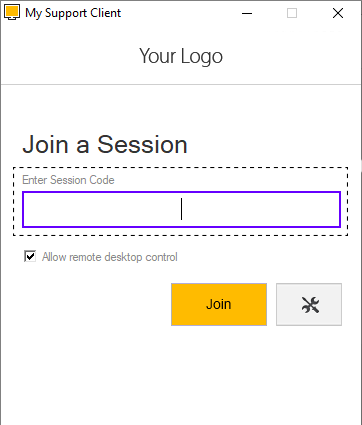Image resolution: width=362 pixels, height=425 pixels.
Task: Close the My Support Client window
Action: pyautogui.click(x=338, y=13)
